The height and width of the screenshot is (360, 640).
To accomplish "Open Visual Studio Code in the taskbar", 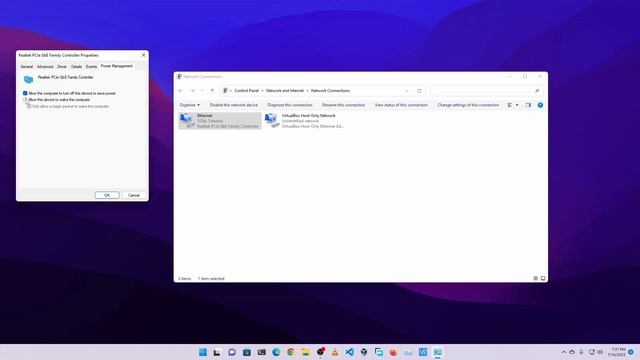I will tap(349, 352).
